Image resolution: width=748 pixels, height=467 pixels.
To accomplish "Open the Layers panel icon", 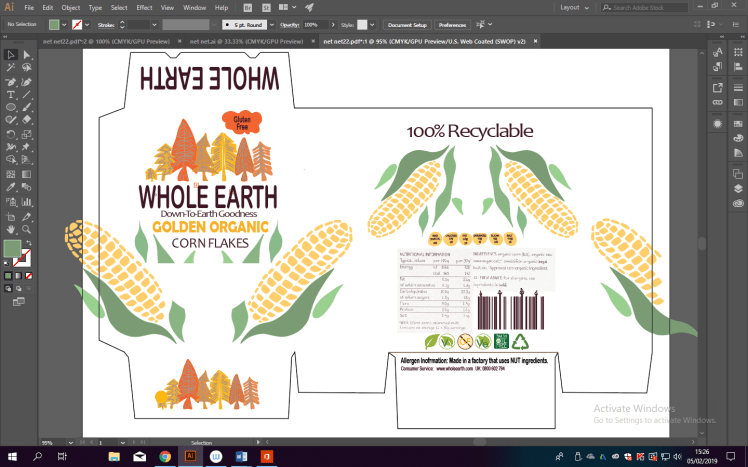I will (x=738, y=188).
